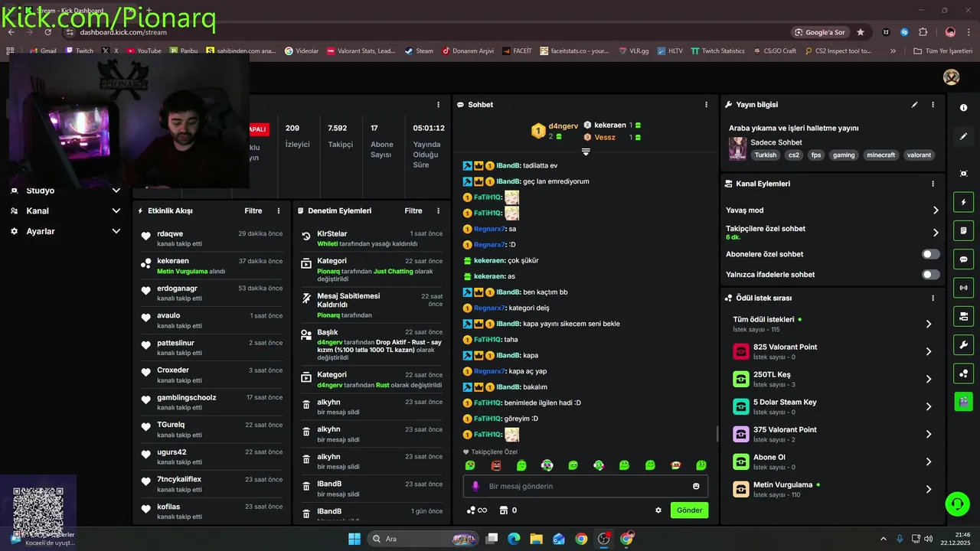The image size is (980, 551).
Task: Open the Yayın bilgisi three-dot menu
Action: tap(933, 105)
